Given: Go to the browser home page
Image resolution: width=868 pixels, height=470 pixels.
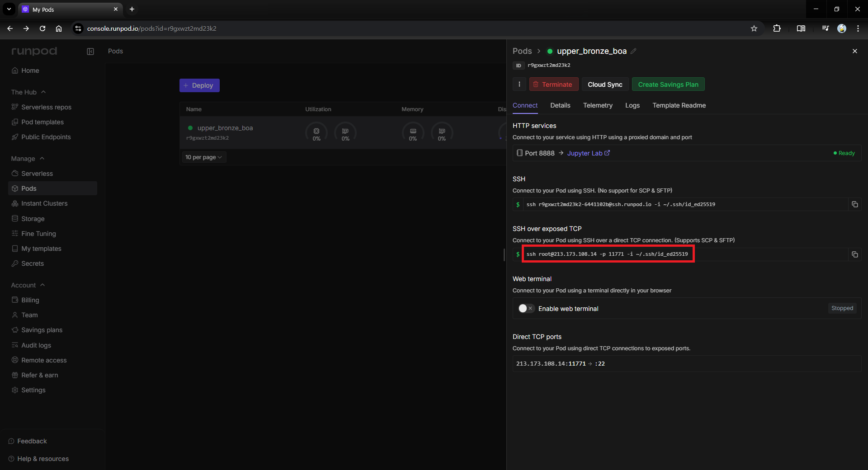Looking at the screenshot, I should [59, 28].
